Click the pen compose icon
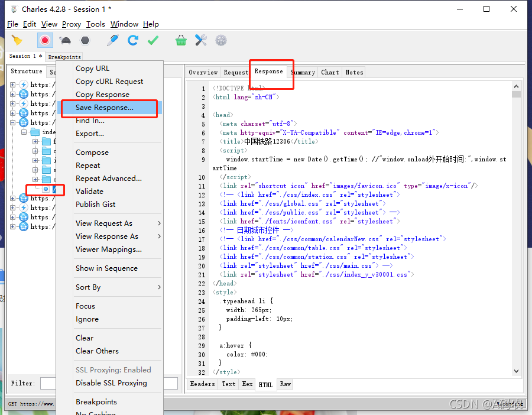Screen dimensions: 532x415 [113, 40]
